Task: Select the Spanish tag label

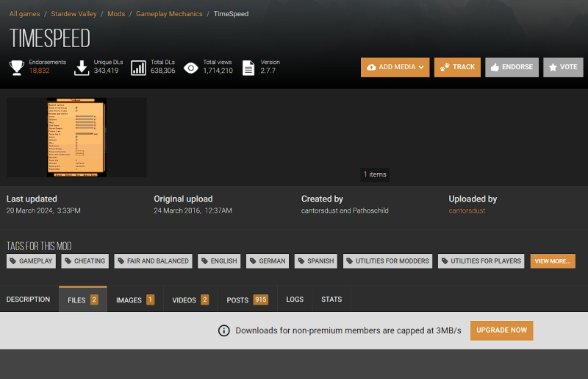Action: click(320, 261)
